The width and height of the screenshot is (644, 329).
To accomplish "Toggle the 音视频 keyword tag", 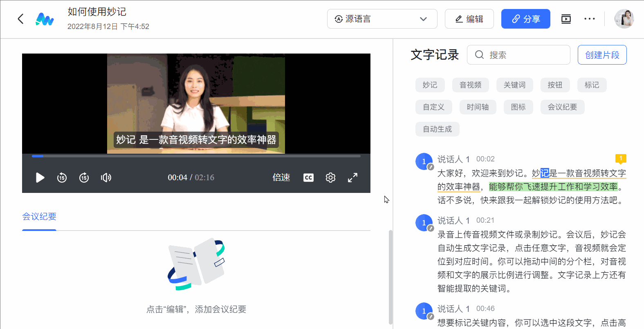I will [x=470, y=85].
